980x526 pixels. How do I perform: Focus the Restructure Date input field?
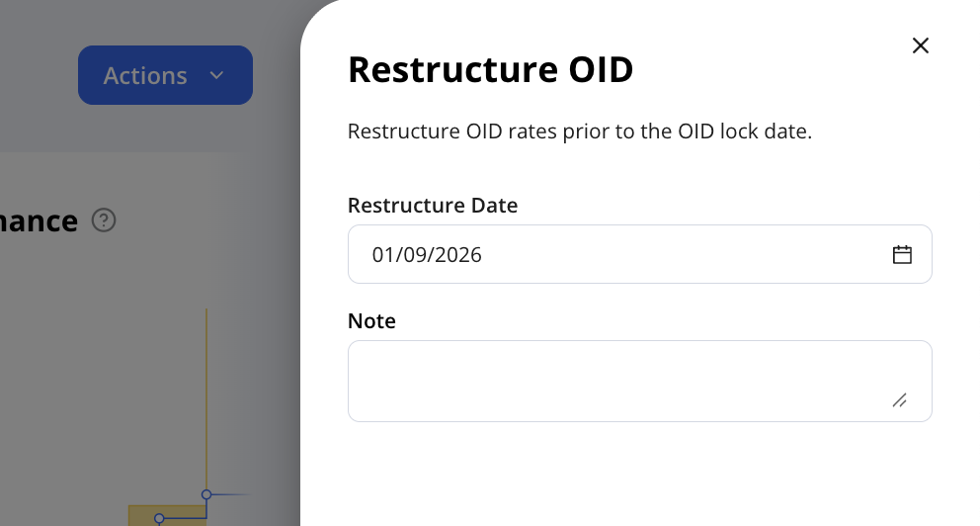point(639,254)
